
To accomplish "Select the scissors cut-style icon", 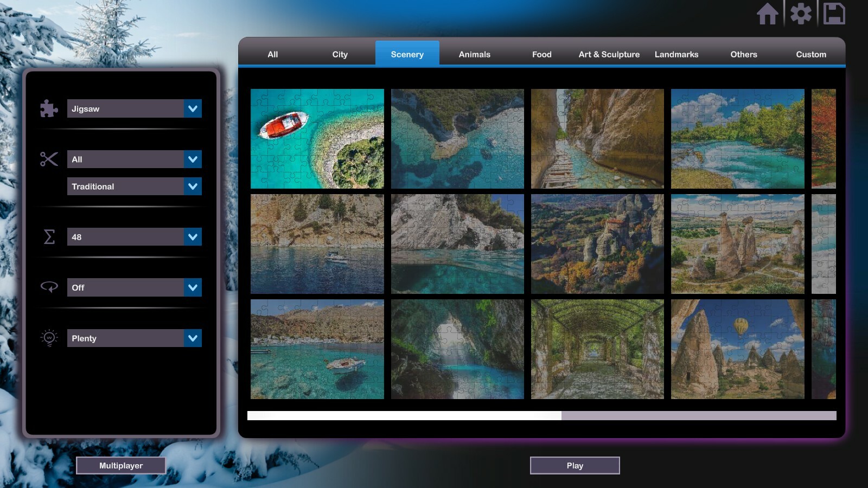I will pyautogui.click(x=48, y=159).
